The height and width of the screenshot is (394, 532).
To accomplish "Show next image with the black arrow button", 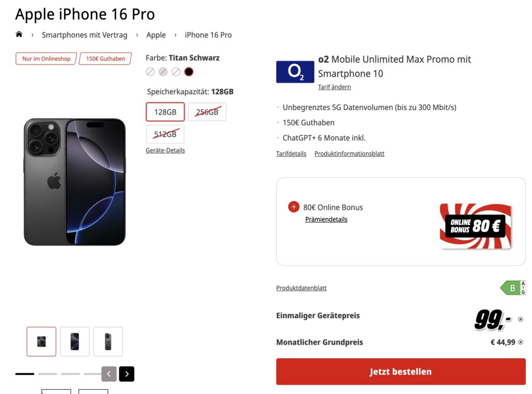I will click(127, 374).
